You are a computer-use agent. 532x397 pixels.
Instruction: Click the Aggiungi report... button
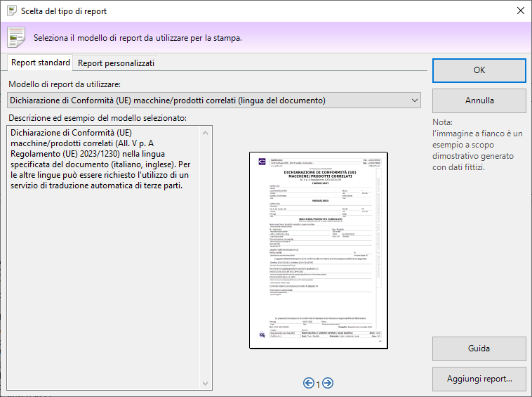[x=479, y=379]
